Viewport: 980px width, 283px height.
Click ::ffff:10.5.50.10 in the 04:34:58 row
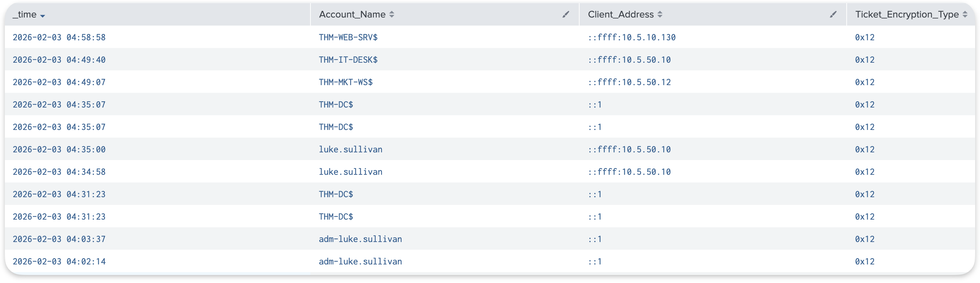click(629, 172)
